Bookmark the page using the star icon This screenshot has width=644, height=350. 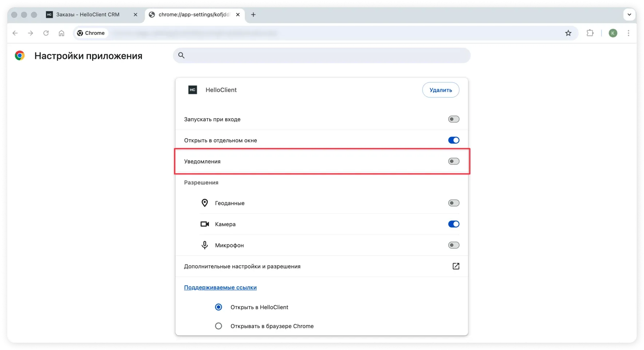click(568, 33)
